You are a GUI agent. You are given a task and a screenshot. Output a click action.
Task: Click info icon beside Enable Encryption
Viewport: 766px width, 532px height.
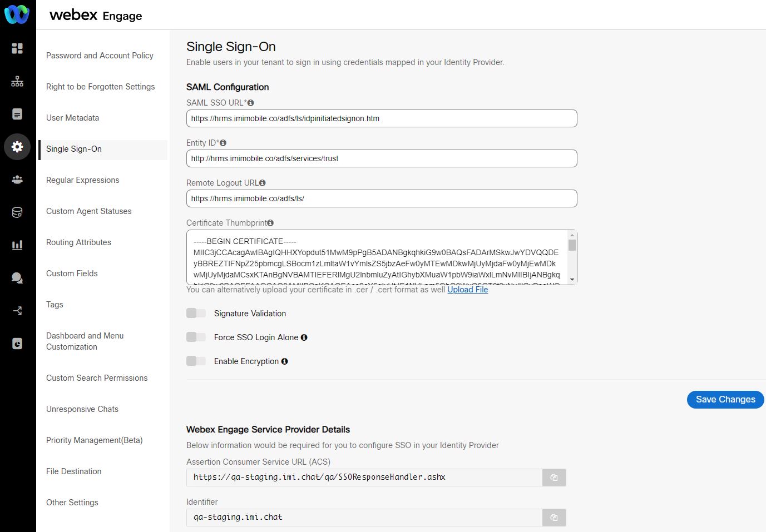click(284, 361)
